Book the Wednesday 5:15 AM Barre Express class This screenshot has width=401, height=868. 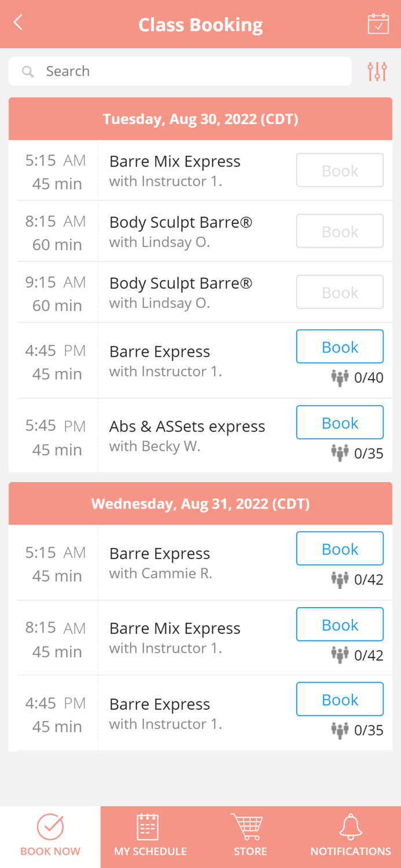340,548
